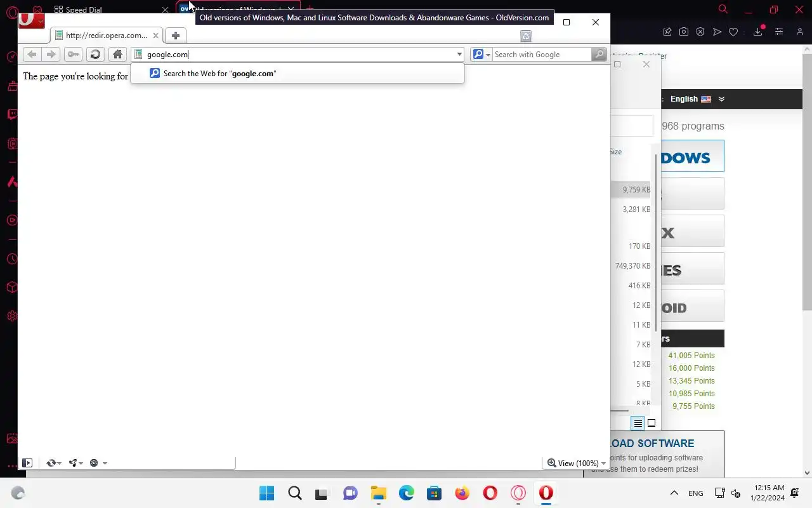Click the 13,345 Points entry
The width and height of the screenshot is (812, 508).
691,381
